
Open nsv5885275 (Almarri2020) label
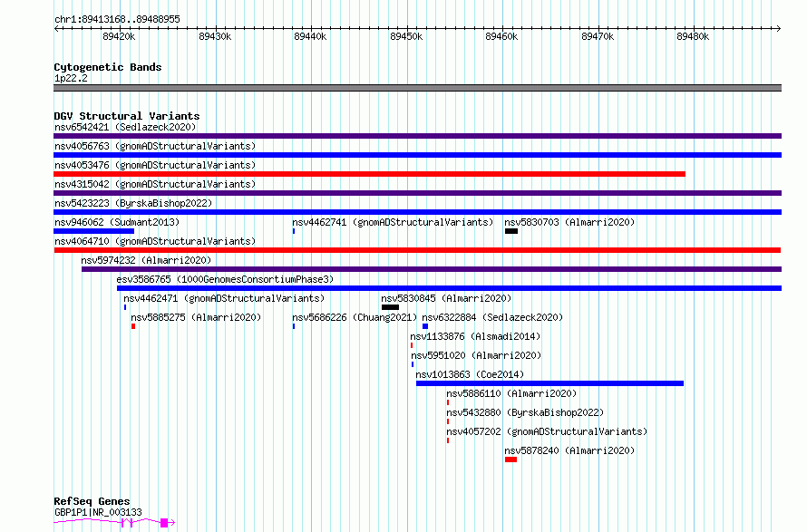196,317
